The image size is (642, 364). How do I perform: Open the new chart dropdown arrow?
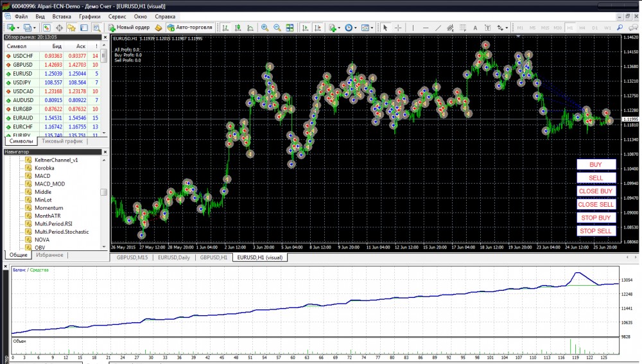[17, 28]
